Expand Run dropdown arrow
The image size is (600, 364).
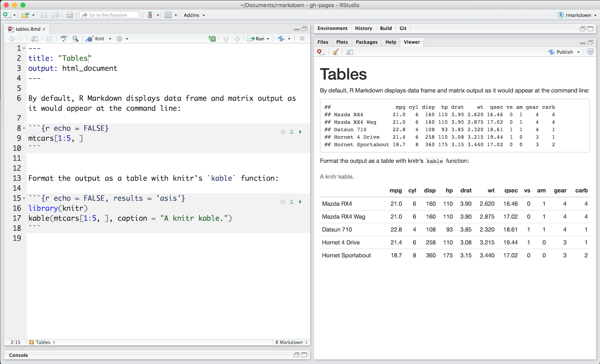pos(268,39)
